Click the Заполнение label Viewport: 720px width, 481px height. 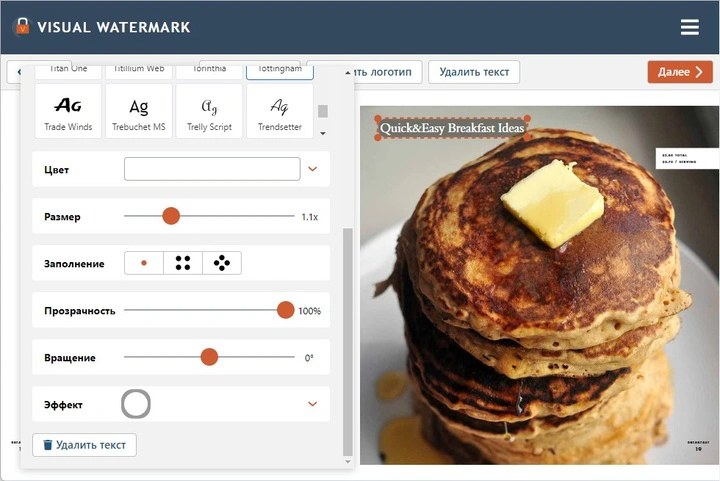tap(74, 264)
